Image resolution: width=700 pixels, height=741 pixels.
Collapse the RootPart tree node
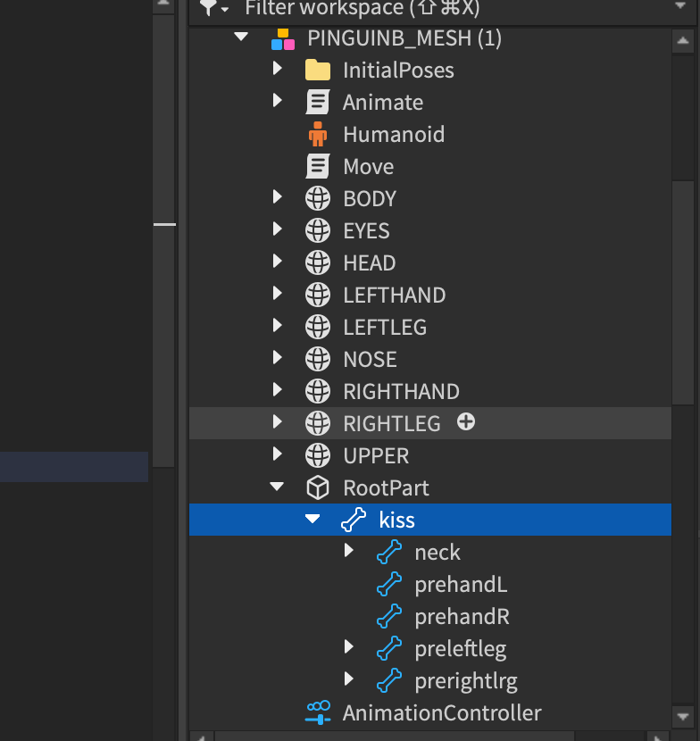(277, 487)
